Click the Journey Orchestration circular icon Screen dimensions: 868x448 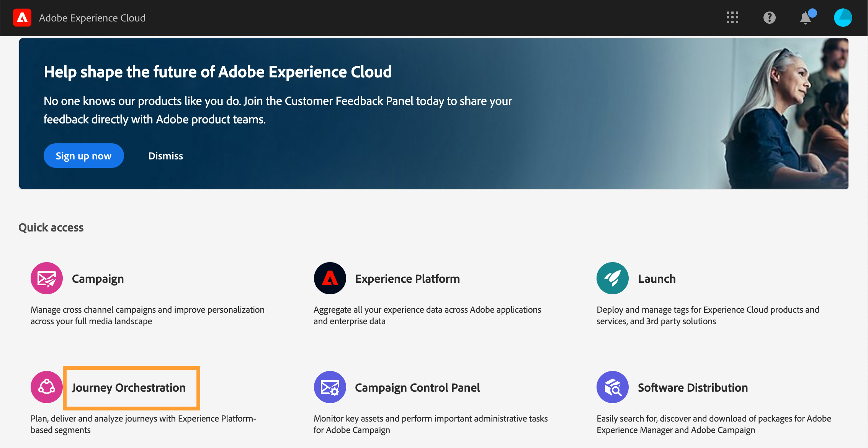[47, 387]
